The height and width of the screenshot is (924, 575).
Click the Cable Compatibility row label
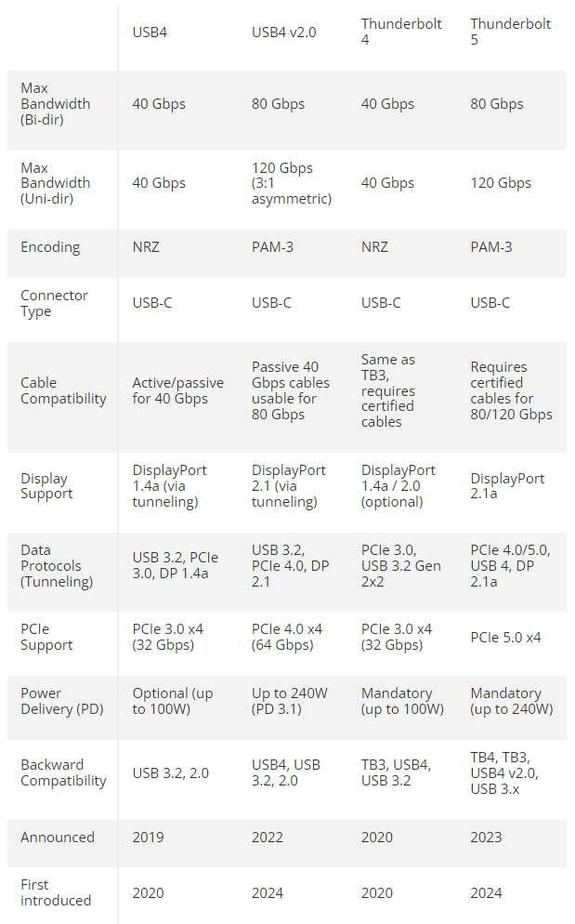[63, 390]
